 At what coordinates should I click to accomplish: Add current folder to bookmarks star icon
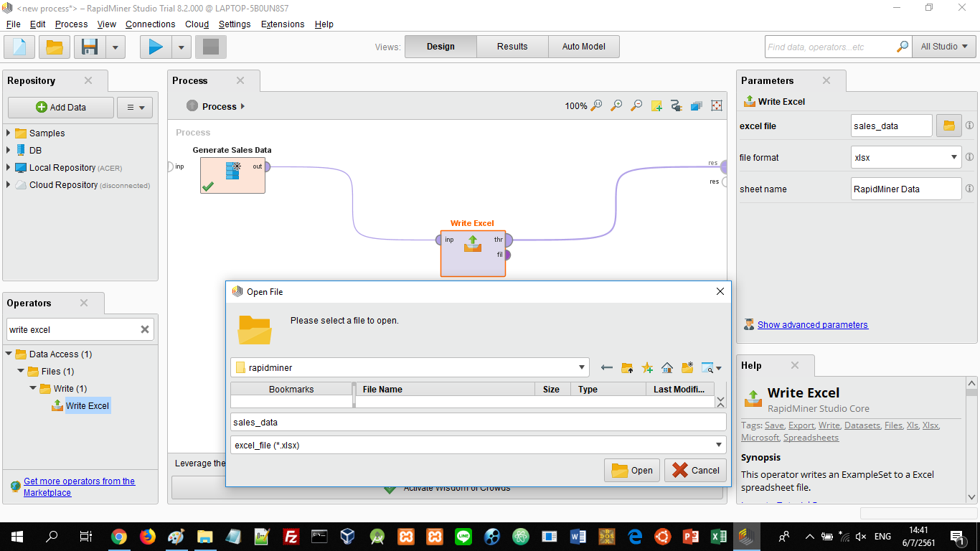click(x=647, y=368)
